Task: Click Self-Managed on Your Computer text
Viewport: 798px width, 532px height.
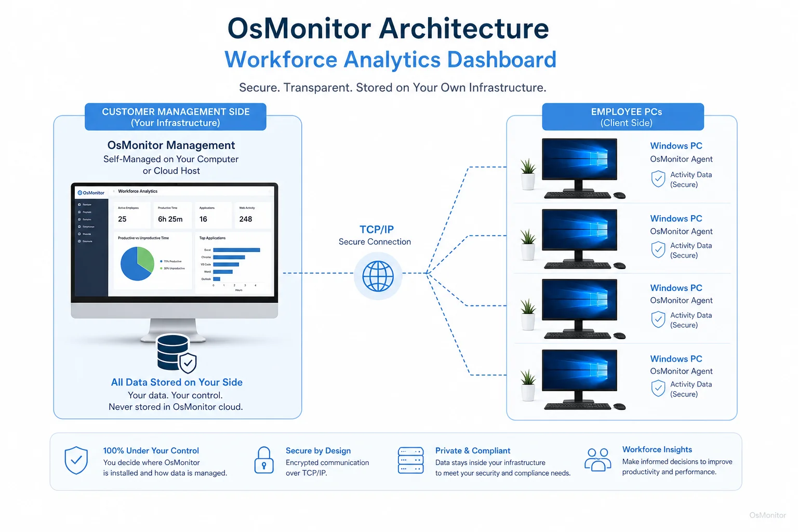Action: pos(171,159)
